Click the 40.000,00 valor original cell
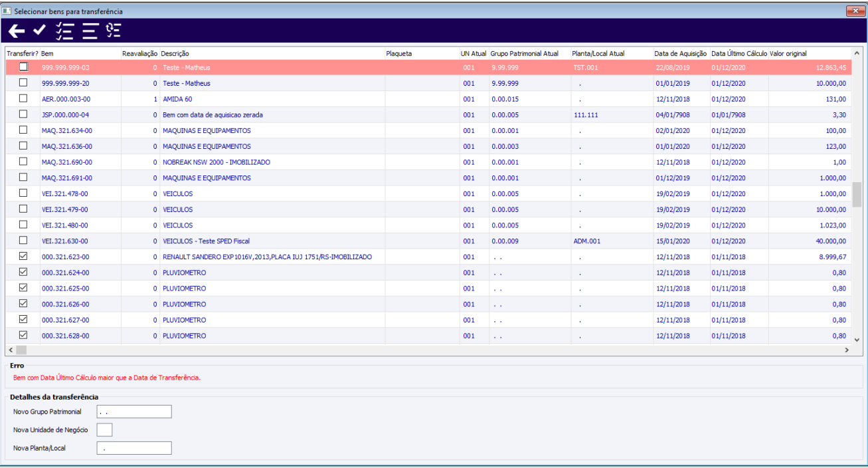Viewport: 868px width, 468px height. (810, 241)
